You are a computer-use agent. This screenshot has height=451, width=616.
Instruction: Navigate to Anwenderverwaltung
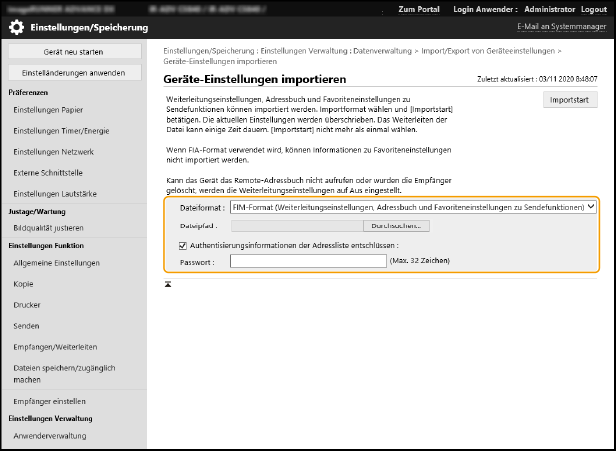coord(50,436)
